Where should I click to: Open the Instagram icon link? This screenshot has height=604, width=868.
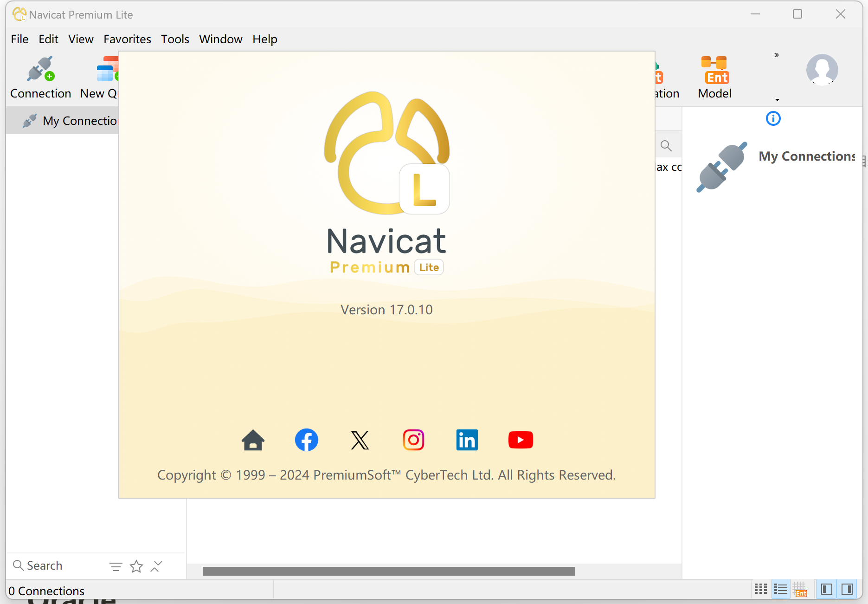pos(413,440)
